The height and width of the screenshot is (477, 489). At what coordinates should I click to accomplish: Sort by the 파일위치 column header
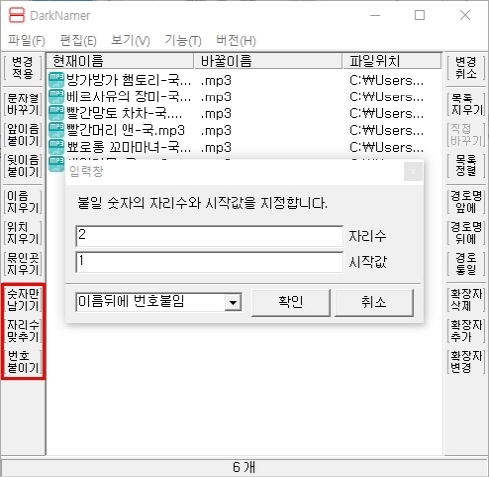click(392, 61)
